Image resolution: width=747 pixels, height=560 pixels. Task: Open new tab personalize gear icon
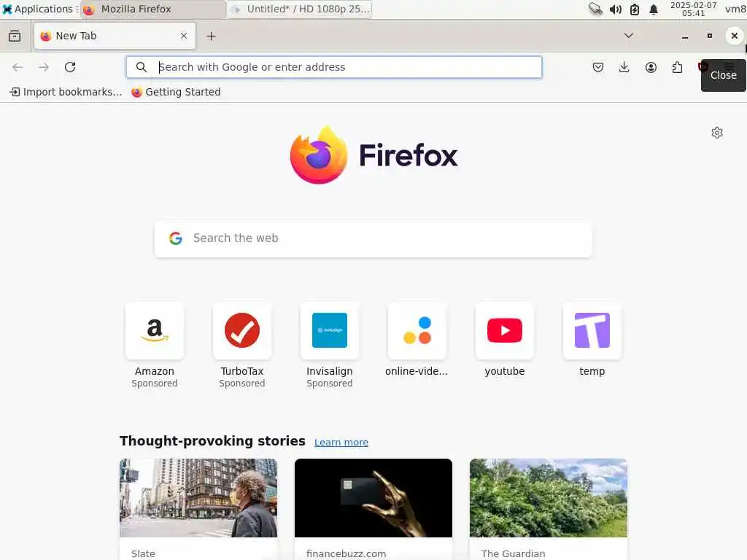click(717, 133)
